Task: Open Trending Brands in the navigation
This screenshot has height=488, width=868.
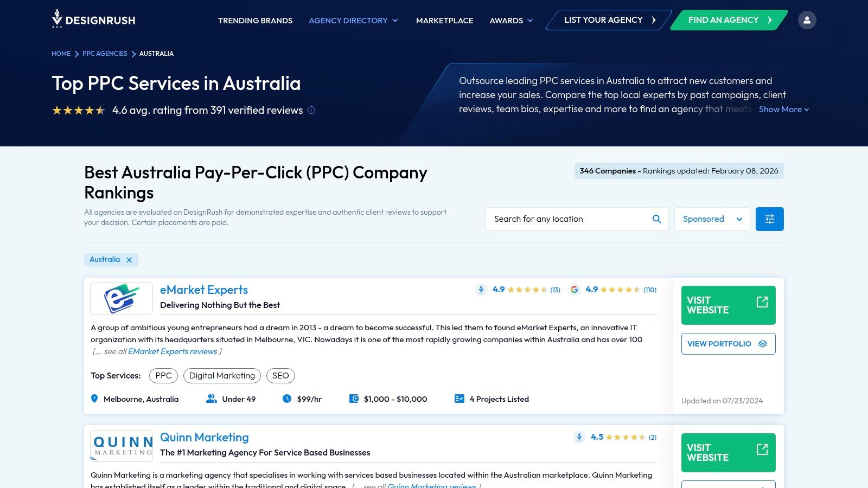Action: pyautogui.click(x=255, y=21)
